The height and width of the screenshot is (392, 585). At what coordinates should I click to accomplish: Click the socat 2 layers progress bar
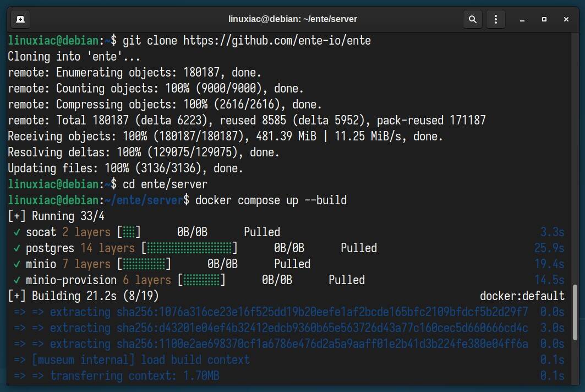(x=129, y=232)
